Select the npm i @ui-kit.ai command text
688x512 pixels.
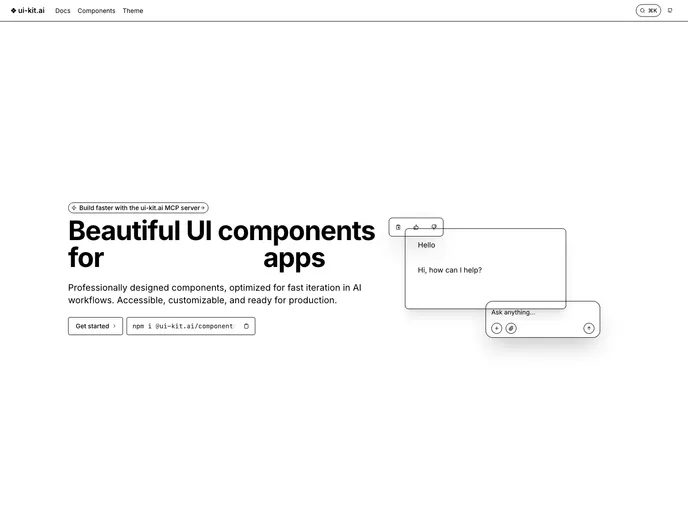pyautogui.click(x=183, y=326)
